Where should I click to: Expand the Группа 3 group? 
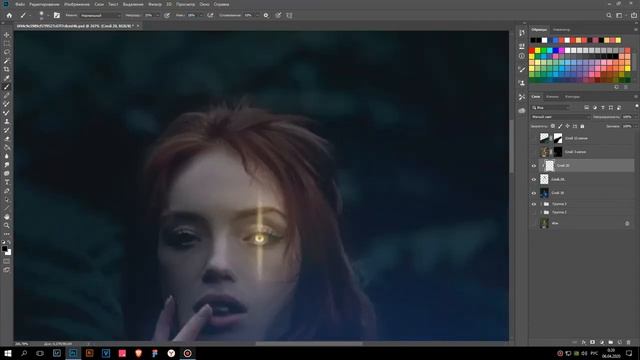click(542, 204)
